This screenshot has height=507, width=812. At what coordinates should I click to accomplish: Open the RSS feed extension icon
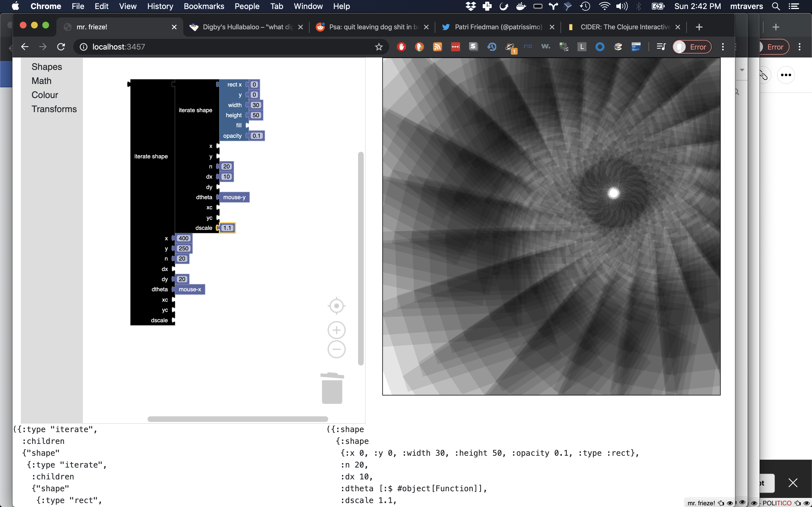(437, 47)
